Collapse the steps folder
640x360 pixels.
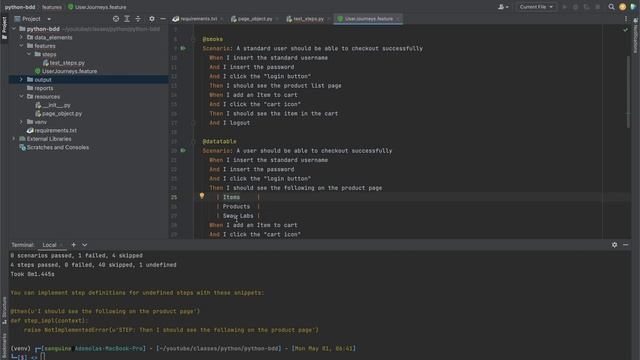point(29,54)
